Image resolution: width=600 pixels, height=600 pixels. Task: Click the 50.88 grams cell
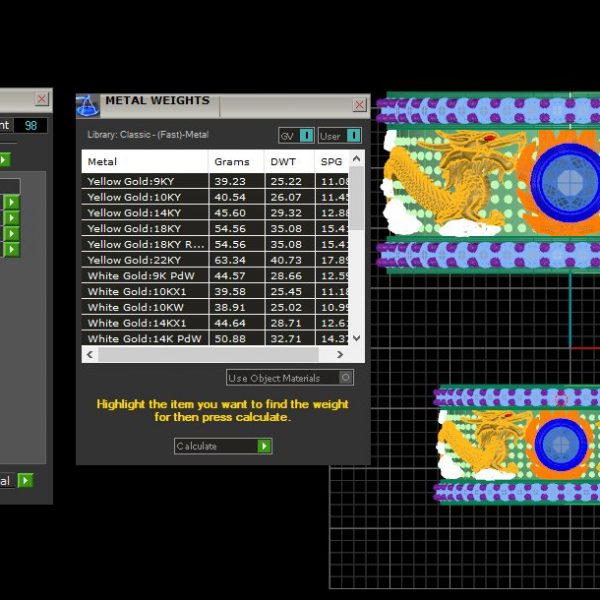(x=236, y=338)
